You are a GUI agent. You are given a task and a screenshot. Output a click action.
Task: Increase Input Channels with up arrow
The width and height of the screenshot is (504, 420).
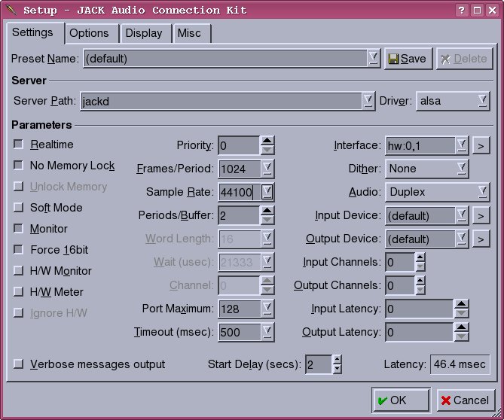[420, 257]
